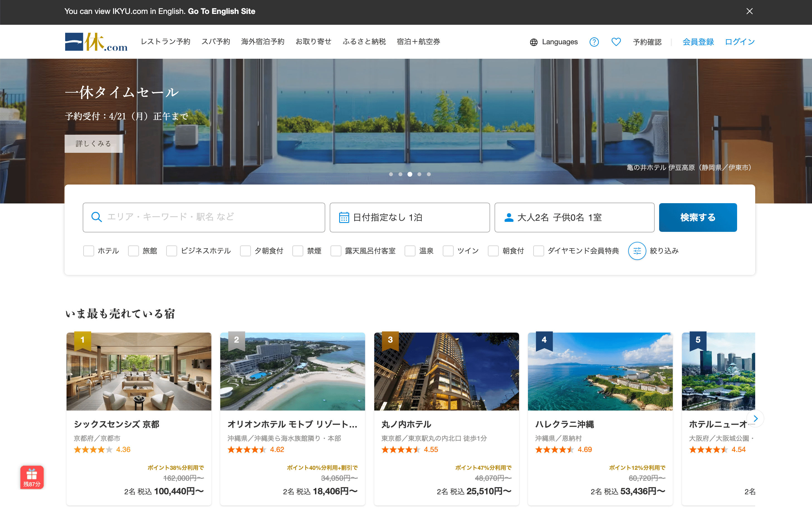The image size is (812, 511).
Task: Click the エリア・キーワード search field
Action: [x=204, y=217]
